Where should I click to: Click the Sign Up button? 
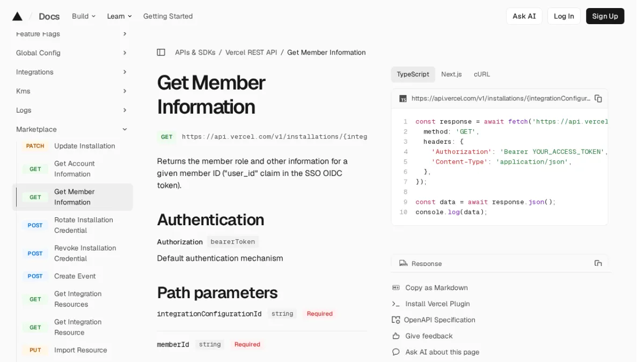(x=605, y=16)
